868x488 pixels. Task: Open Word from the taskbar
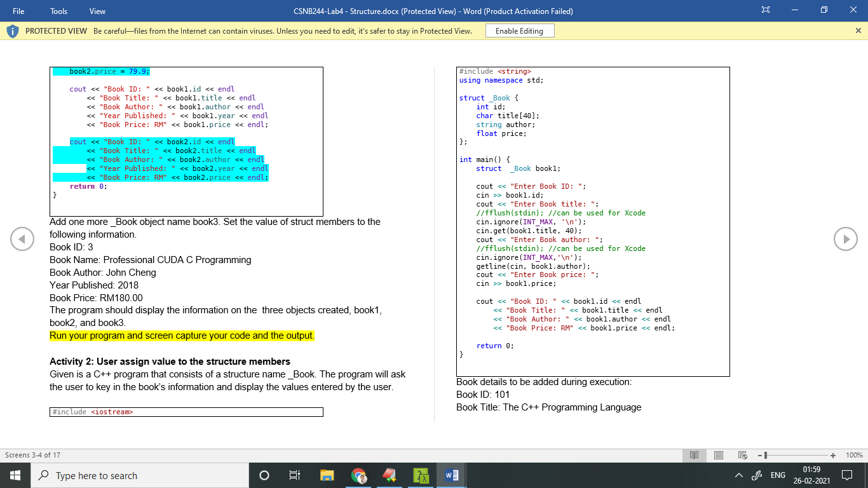pyautogui.click(x=452, y=475)
